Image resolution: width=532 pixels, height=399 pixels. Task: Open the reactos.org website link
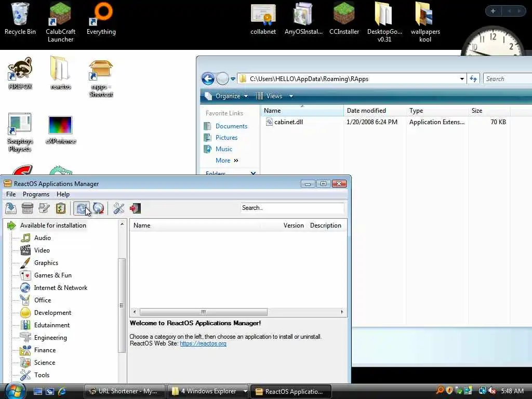click(203, 343)
